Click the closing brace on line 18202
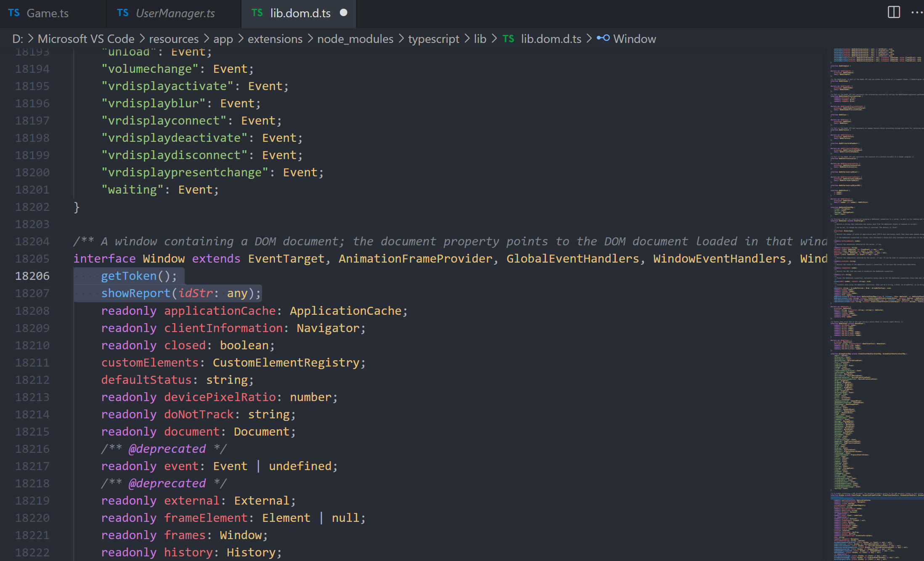Image resolution: width=924 pixels, height=561 pixels. coord(77,207)
